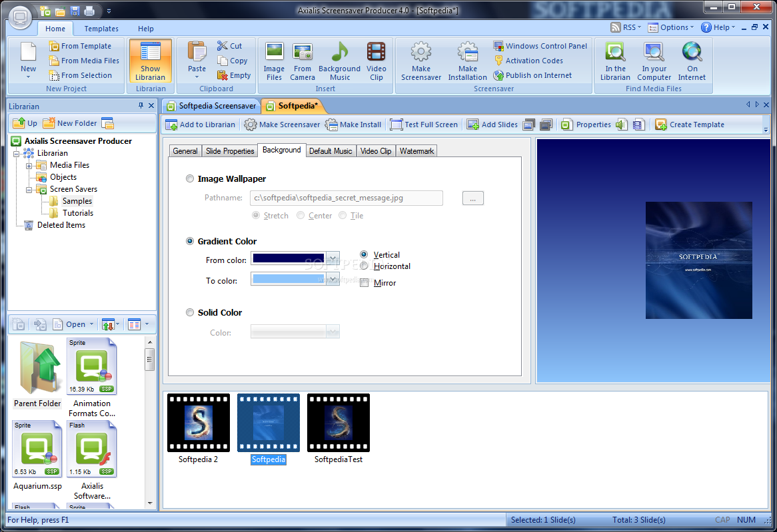Open the To color dropdown

pyautogui.click(x=333, y=278)
